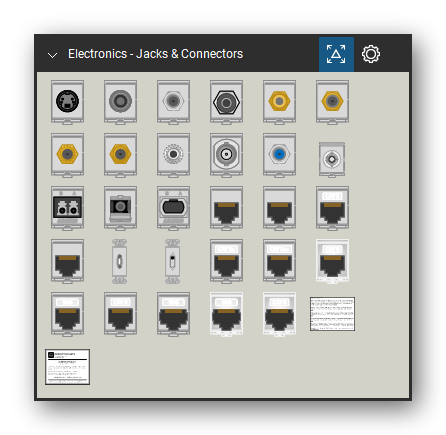Select the smaller BNC module shape
Image resolution: width=446 pixels, height=435 pixels.
click(x=332, y=159)
